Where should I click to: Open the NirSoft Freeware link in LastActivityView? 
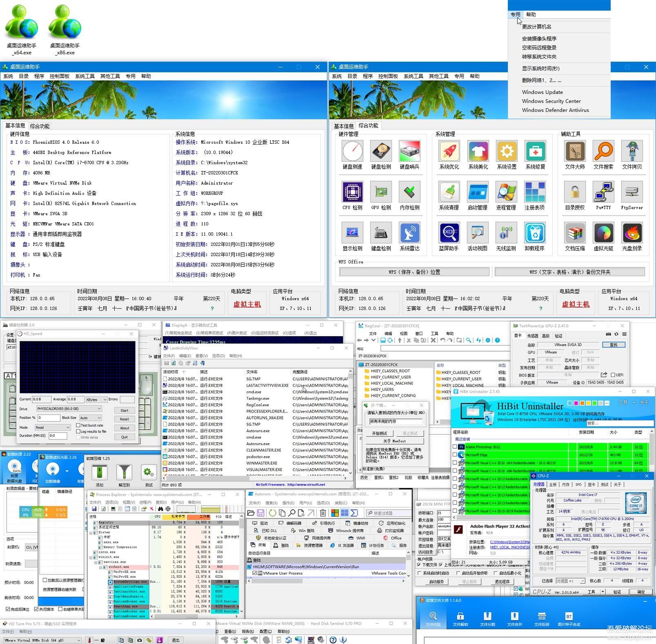pyautogui.click(x=290, y=485)
